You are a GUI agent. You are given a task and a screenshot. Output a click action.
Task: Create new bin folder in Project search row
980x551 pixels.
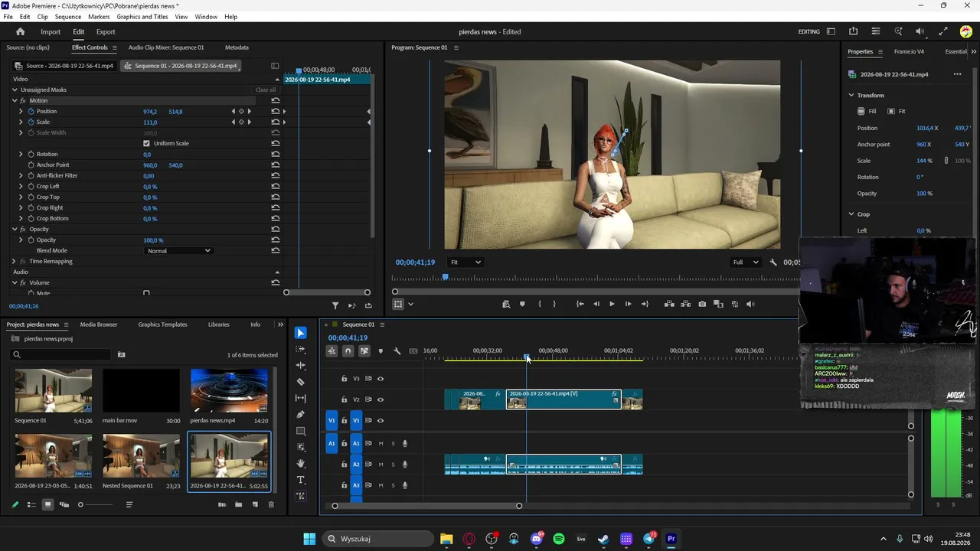[x=121, y=355]
